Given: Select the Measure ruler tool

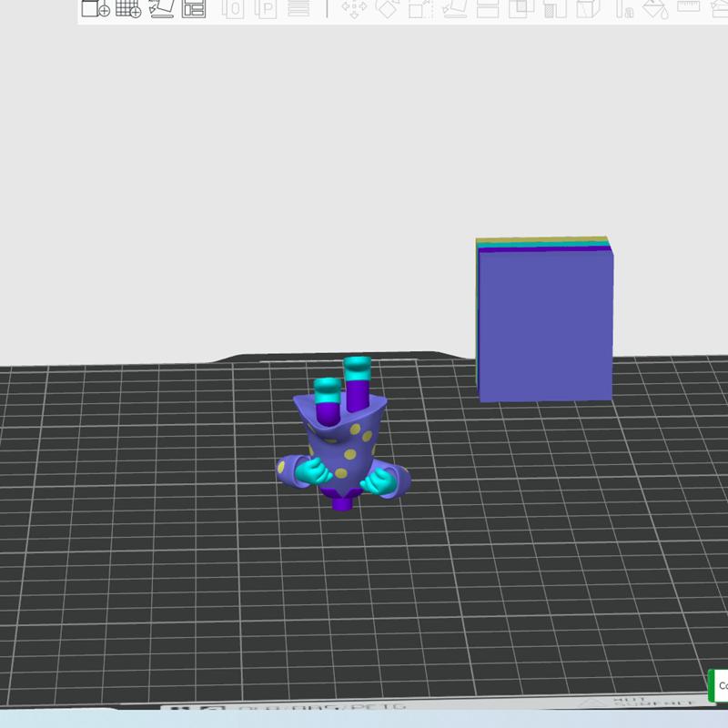Looking at the screenshot, I should click(x=689, y=6).
